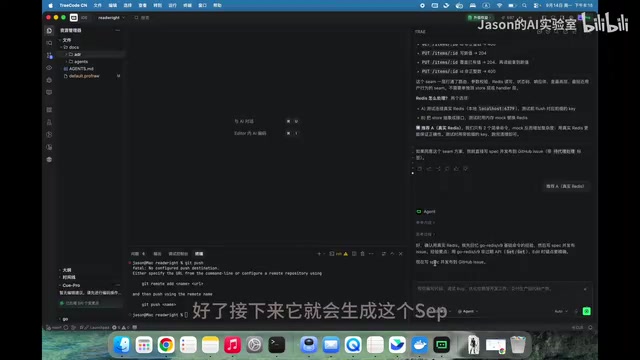
Task: Open Launchpad from the Dock
Action: [144, 345]
